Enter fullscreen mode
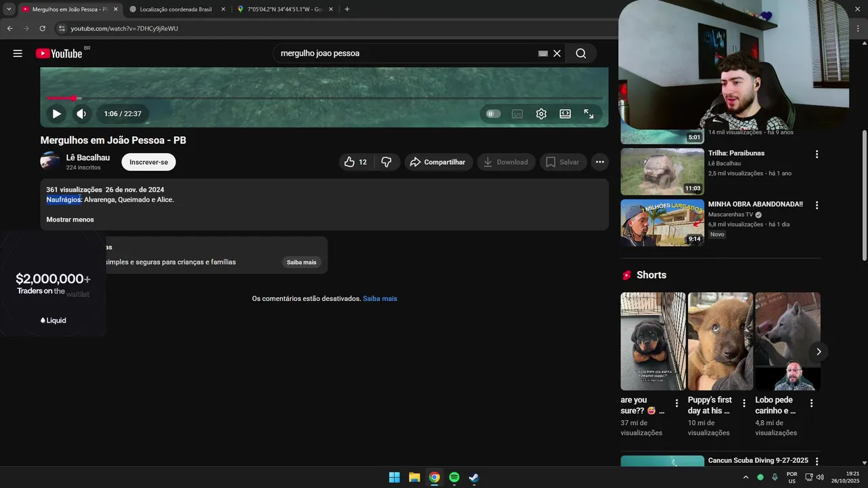 tap(589, 114)
